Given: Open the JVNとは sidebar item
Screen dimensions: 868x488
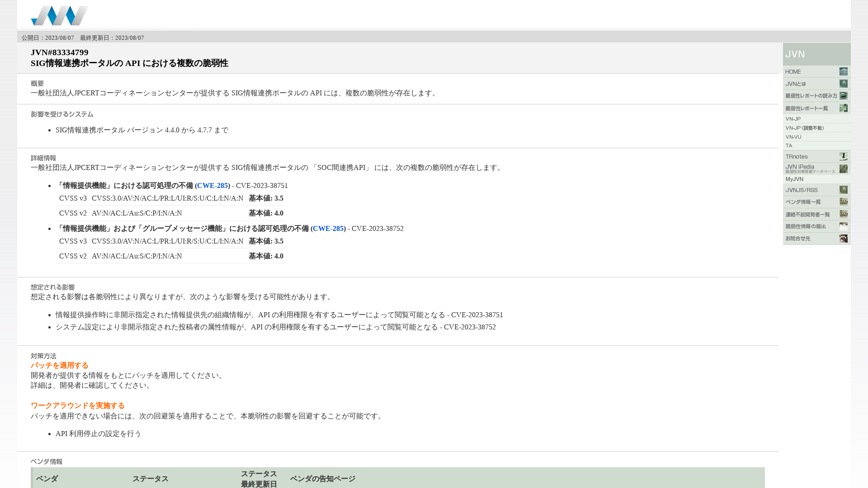Looking at the screenshot, I should coord(816,84).
